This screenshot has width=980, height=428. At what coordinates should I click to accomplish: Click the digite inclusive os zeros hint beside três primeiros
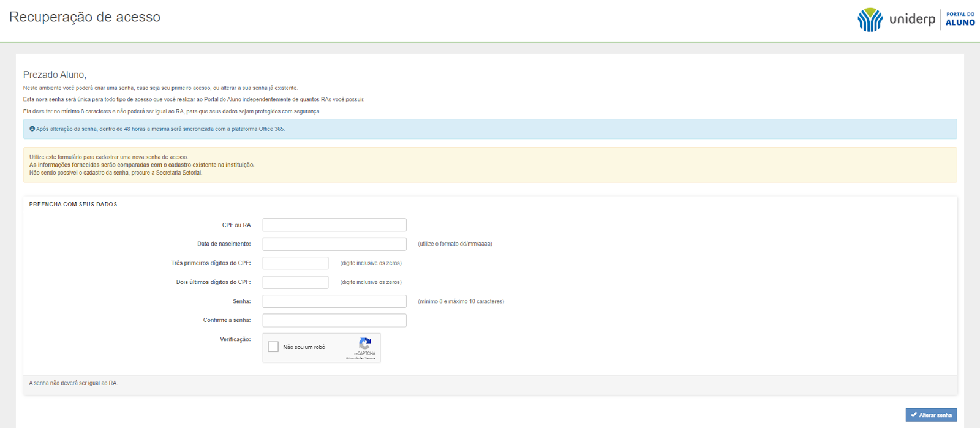[x=371, y=263]
